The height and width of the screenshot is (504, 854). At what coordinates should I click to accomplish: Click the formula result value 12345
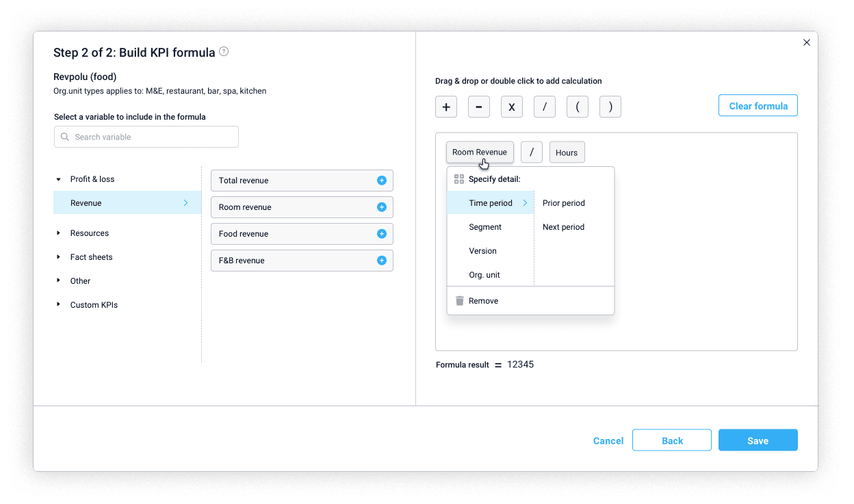point(520,364)
